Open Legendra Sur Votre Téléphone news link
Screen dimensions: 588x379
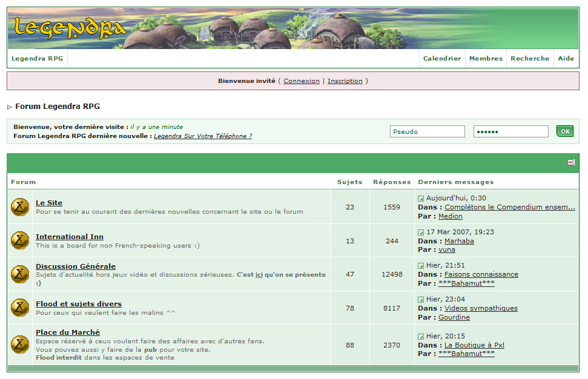203,136
